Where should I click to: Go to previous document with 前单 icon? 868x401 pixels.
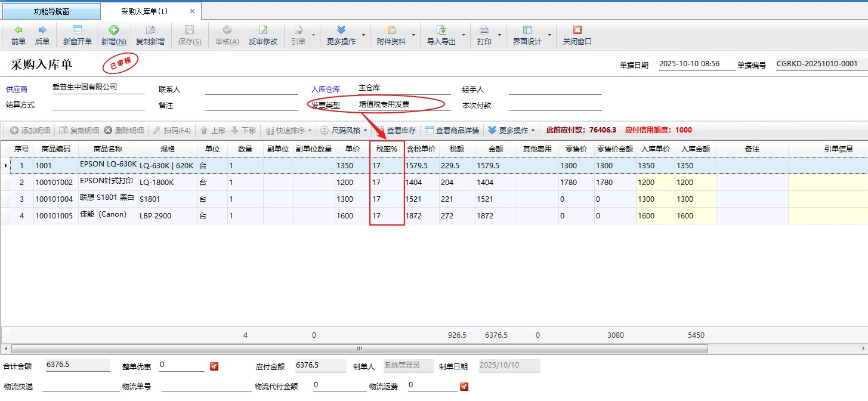pyautogui.click(x=18, y=35)
